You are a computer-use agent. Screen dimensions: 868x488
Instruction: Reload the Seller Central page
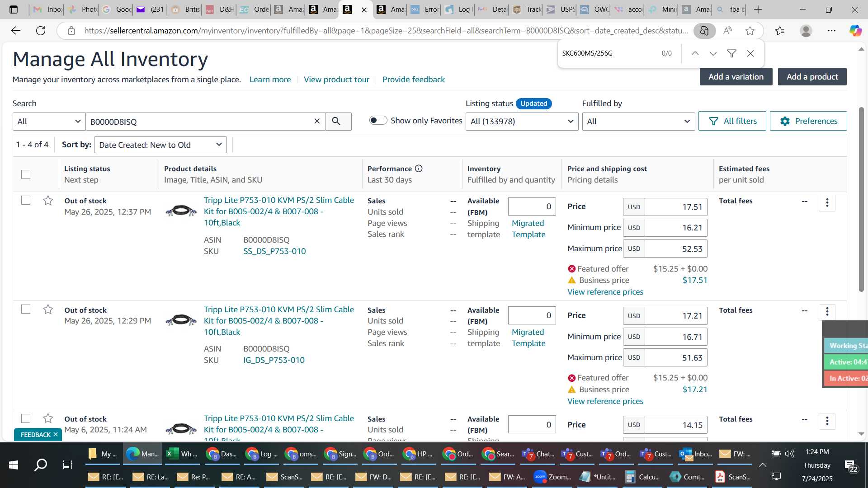[41, 31]
